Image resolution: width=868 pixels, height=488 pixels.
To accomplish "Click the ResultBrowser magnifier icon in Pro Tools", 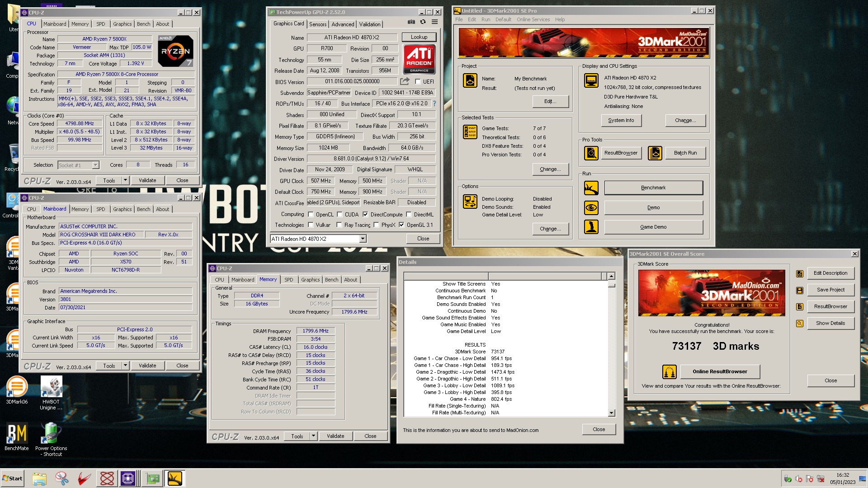I will pyautogui.click(x=591, y=153).
